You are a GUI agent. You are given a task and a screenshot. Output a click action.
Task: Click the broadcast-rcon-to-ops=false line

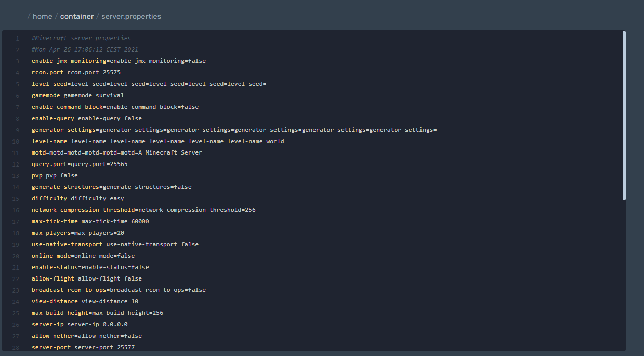click(119, 290)
